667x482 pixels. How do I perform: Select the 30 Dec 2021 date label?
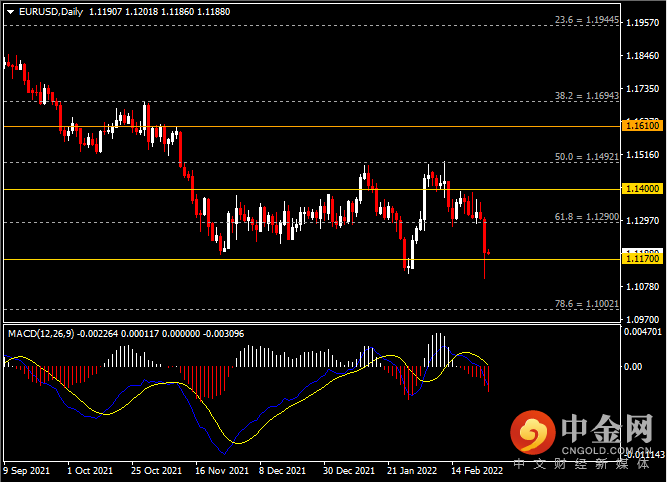tap(349, 471)
